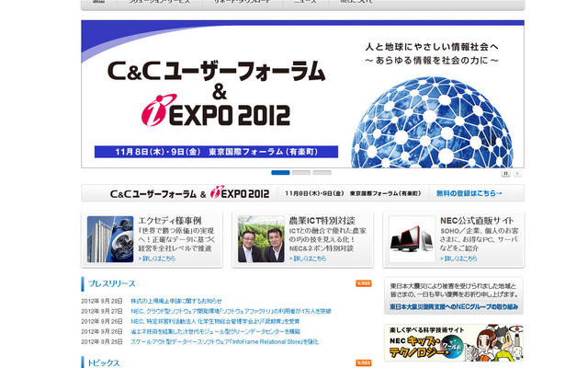Viewport: 588px width, 368px height.
Task: Pause the banner slideshow
Action: coord(505,173)
